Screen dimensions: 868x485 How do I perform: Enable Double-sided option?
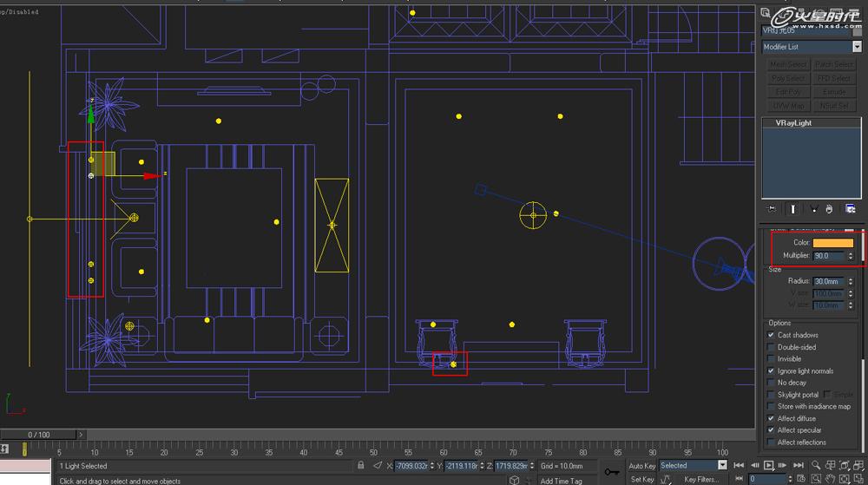pyautogui.click(x=771, y=347)
